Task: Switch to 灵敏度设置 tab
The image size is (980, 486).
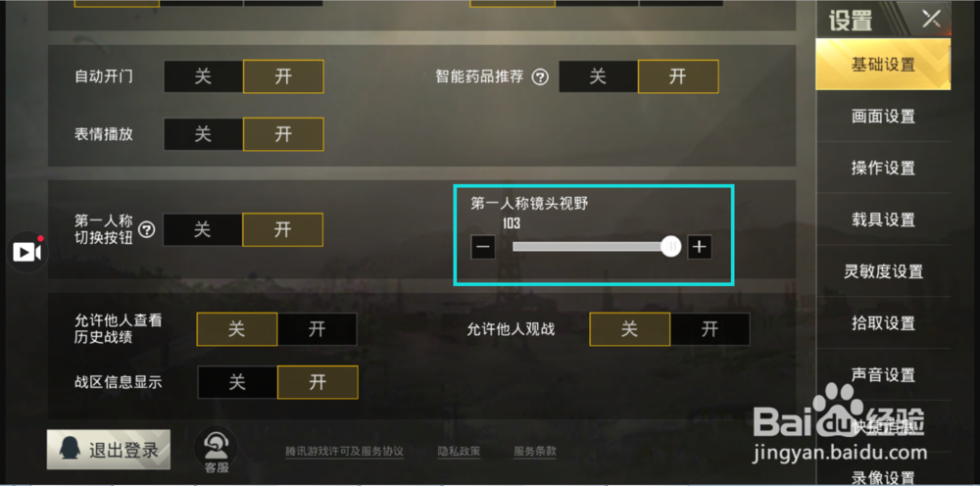Action: 883,271
